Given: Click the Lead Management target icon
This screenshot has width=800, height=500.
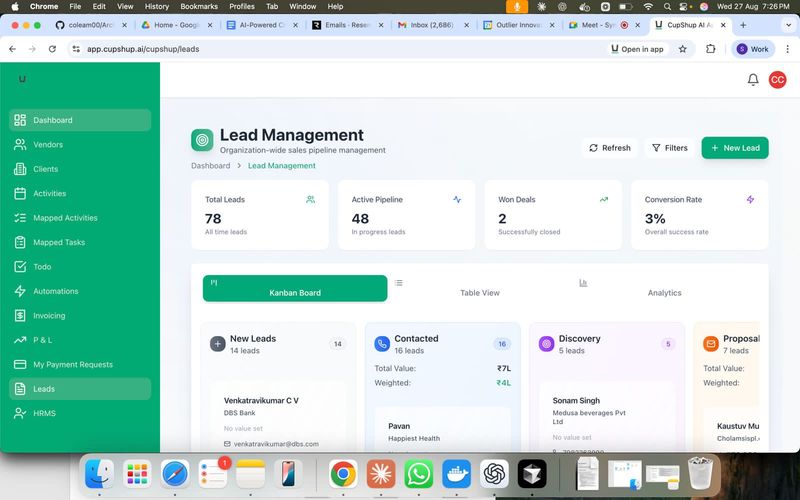Looking at the screenshot, I should coord(202,140).
